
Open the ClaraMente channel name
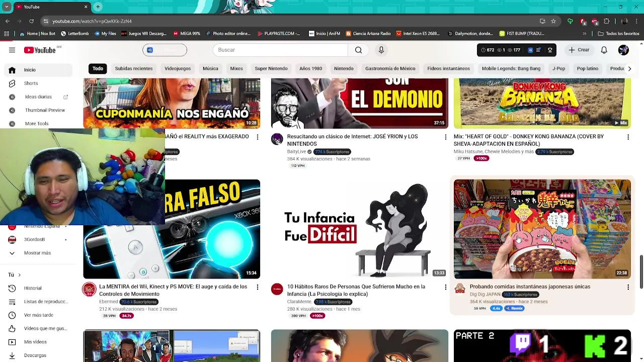(x=299, y=302)
